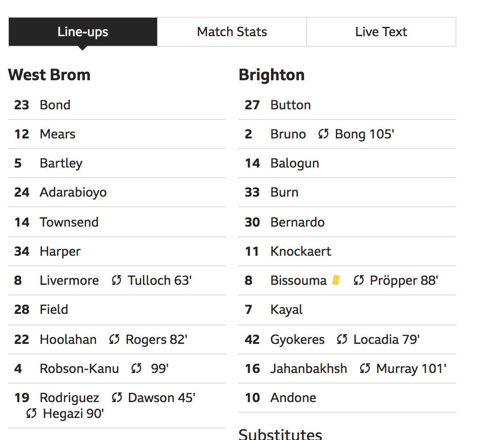Screen dimensions: 504x440
Task: Click substitution icon before Murray 101'
Action: (365, 369)
